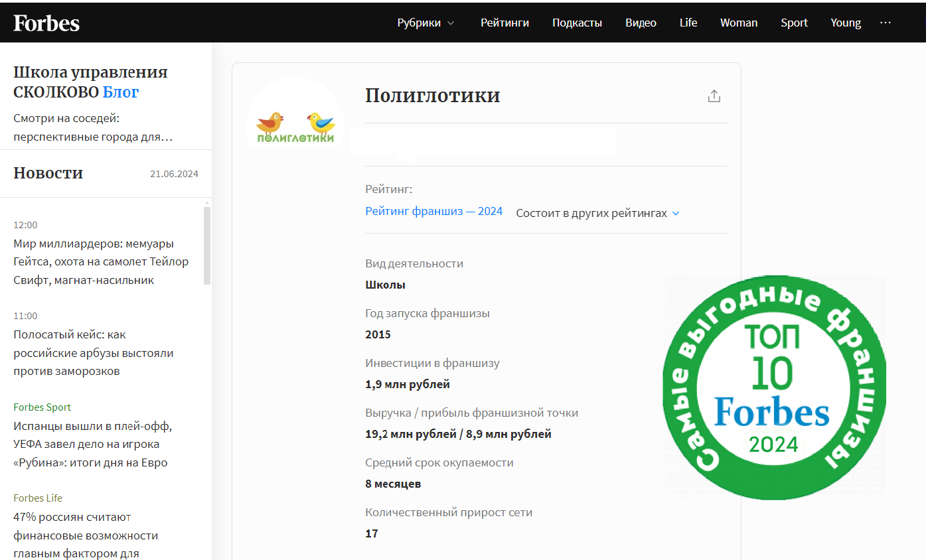Click the Блог link of Школа управления СКОЛКОВО
The height and width of the screenshot is (560, 926).
121,92
